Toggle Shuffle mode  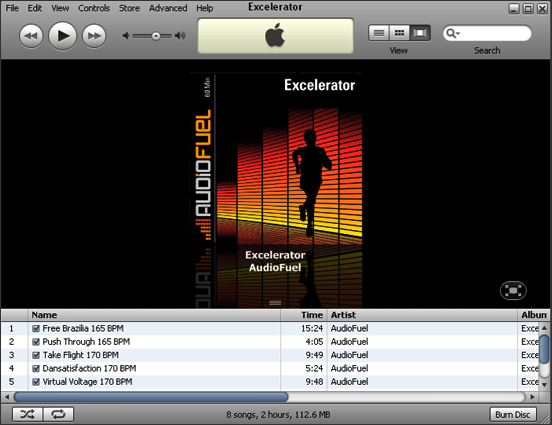27,414
